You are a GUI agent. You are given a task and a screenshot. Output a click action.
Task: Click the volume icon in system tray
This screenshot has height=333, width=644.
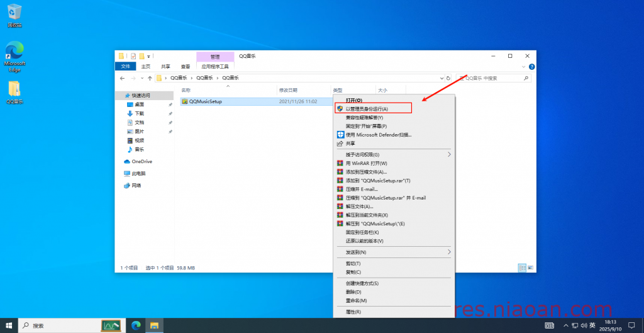click(x=584, y=325)
